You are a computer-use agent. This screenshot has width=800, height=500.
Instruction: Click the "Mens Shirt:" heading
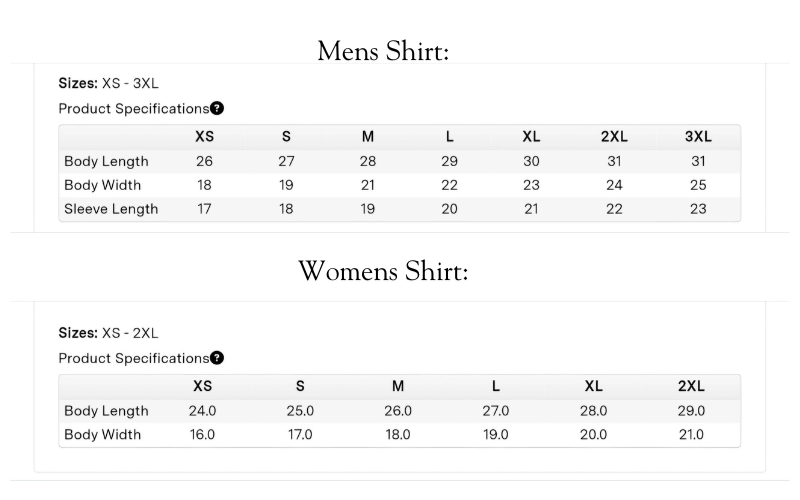click(x=383, y=51)
